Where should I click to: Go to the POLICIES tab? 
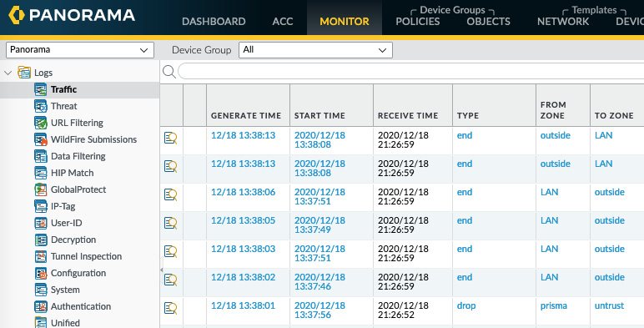[418, 22]
